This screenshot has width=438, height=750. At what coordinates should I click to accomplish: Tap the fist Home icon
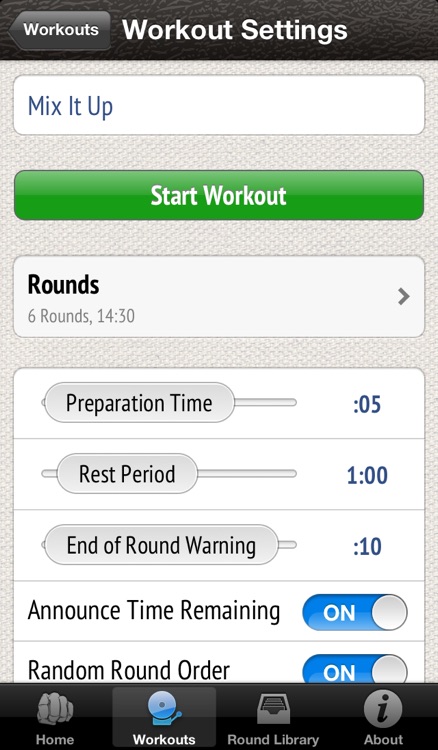tap(55, 709)
